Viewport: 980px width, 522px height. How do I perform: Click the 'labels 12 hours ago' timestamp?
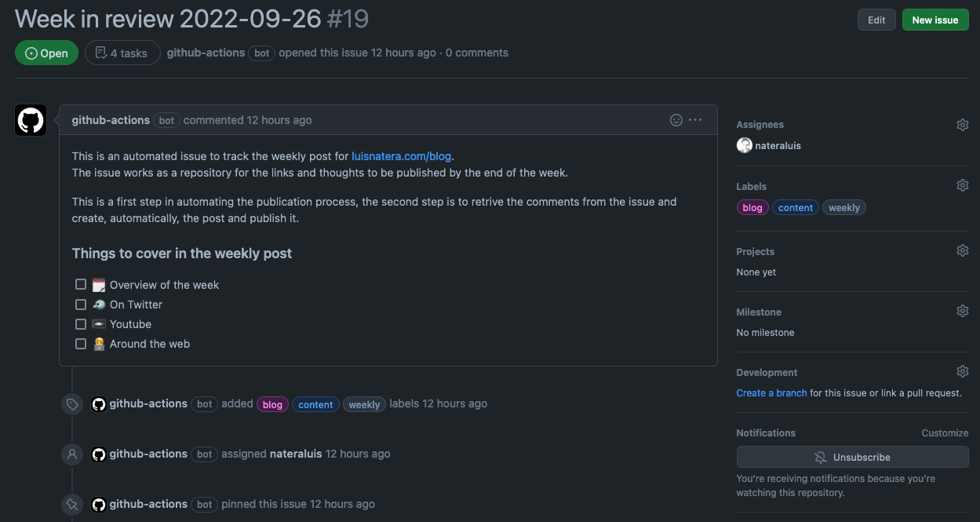(439, 403)
